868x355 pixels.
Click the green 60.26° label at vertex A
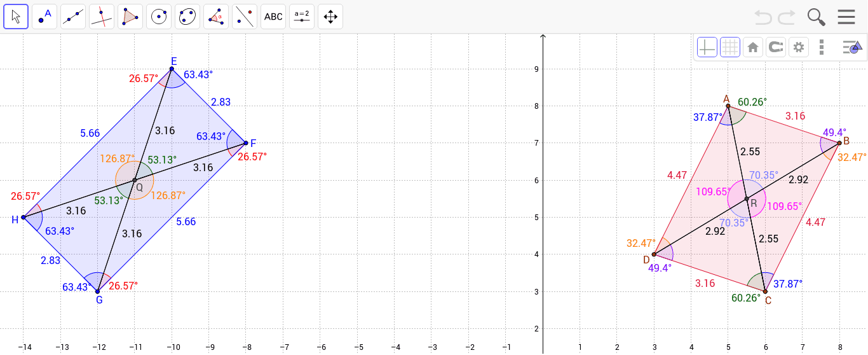(752, 101)
